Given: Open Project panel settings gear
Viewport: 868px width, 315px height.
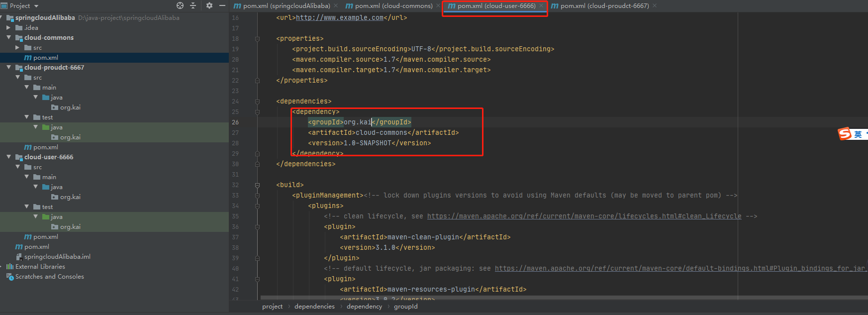Looking at the screenshot, I should [x=209, y=5].
